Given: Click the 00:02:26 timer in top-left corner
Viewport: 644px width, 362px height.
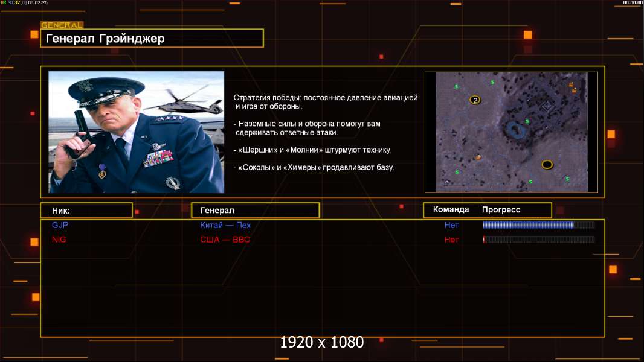Looking at the screenshot, I should [x=37, y=3].
